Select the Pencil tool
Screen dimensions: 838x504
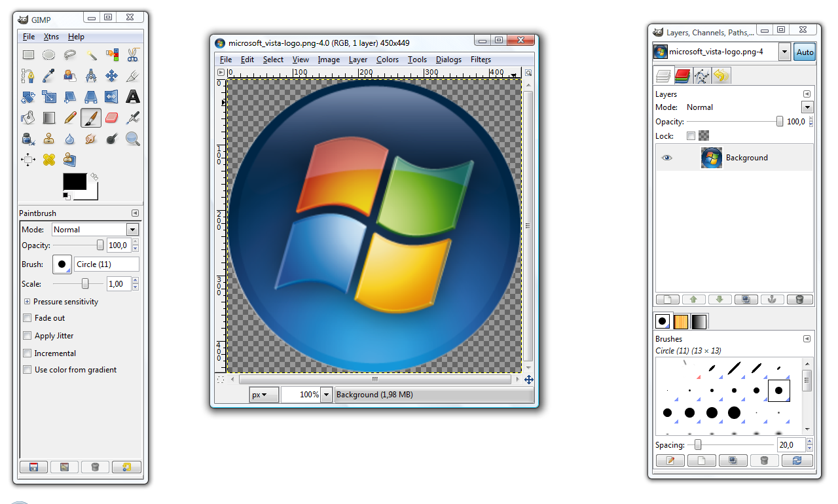pos(70,118)
